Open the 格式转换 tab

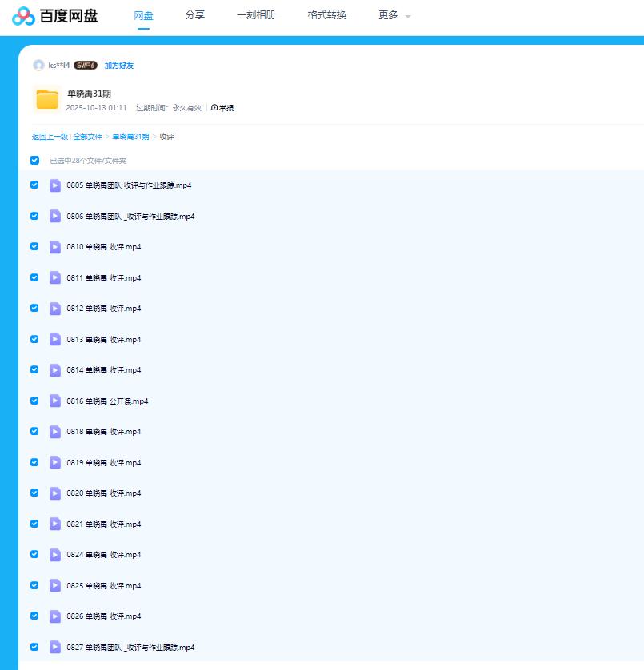pyautogui.click(x=326, y=15)
